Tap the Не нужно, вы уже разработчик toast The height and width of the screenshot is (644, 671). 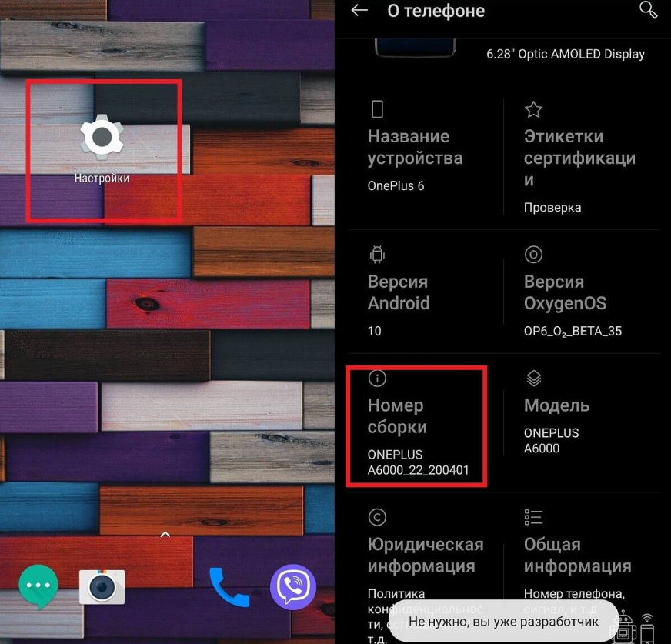pyautogui.click(x=503, y=621)
